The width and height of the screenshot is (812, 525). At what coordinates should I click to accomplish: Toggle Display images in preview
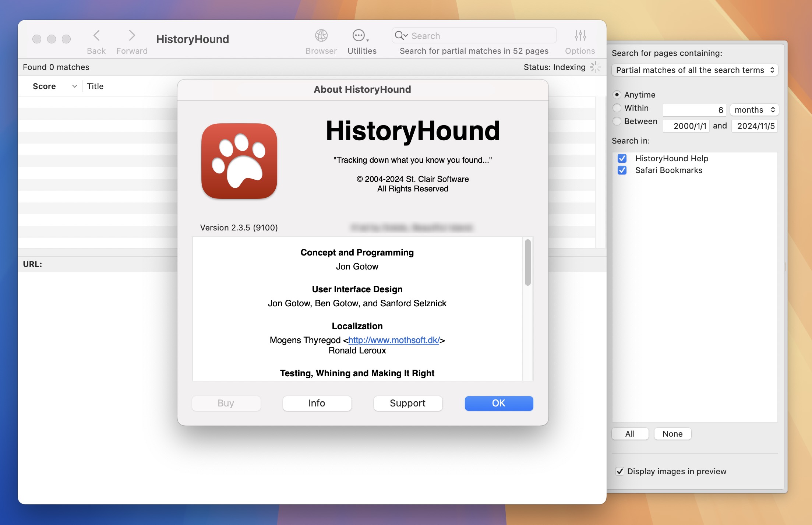[x=620, y=471]
